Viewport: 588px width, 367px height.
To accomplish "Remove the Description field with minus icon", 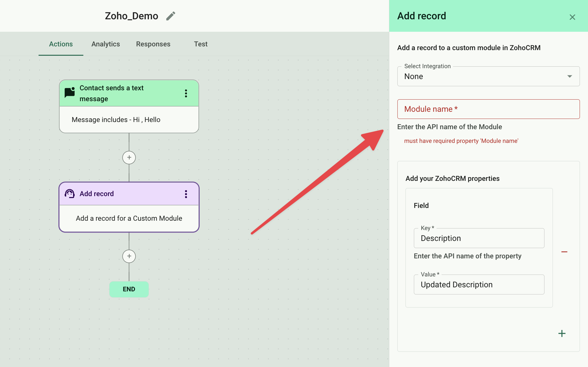I will pyautogui.click(x=564, y=252).
